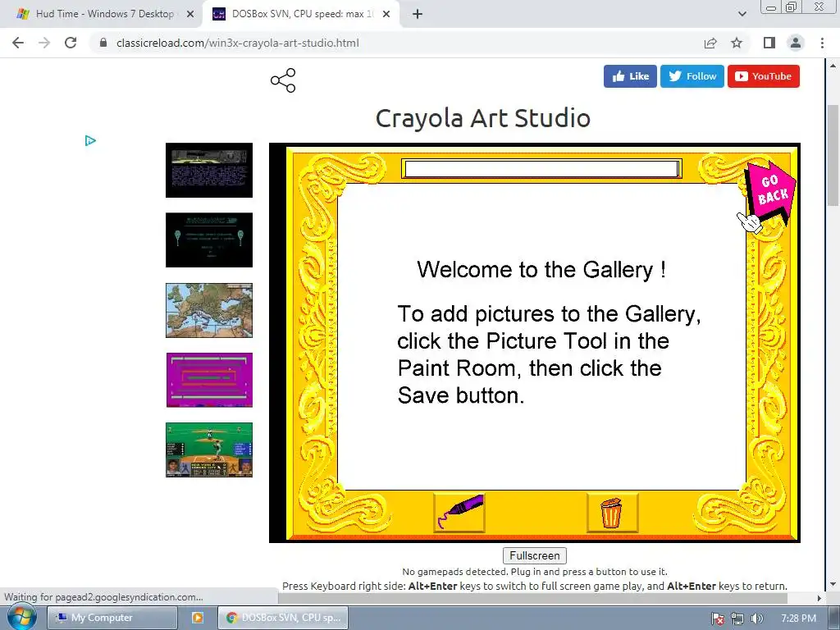840x630 pixels.
Task: Click the browser forward arrow
Action: pos(44,43)
